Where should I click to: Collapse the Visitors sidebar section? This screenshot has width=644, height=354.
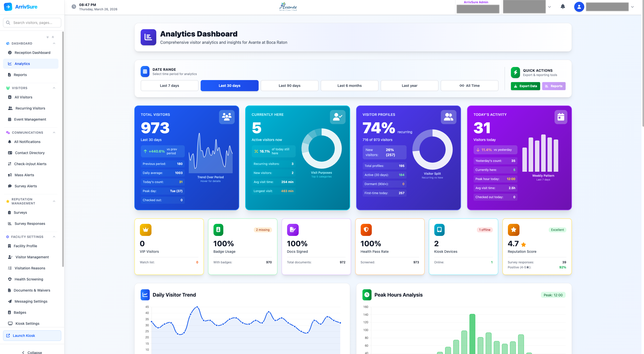(54, 88)
